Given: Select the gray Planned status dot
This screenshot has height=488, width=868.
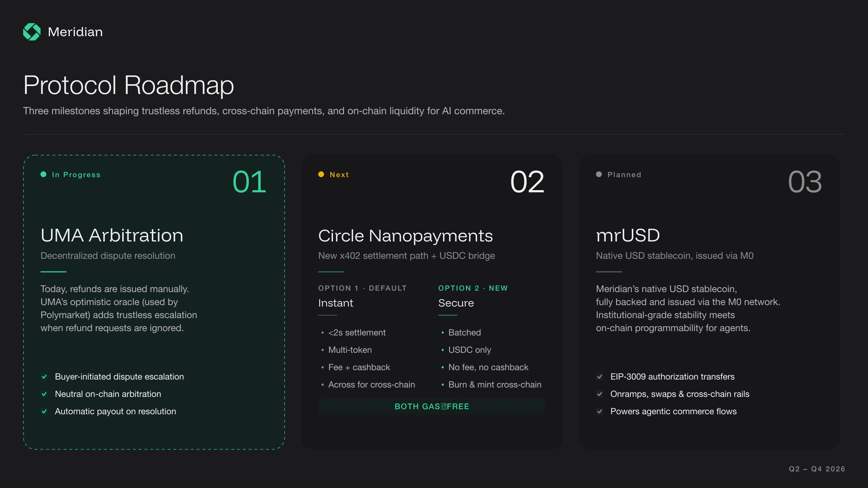Looking at the screenshot, I should [599, 175].
